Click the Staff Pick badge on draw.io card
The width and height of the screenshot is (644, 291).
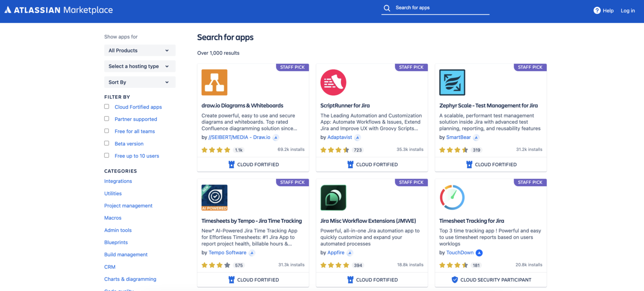click(x=293, y=67)
